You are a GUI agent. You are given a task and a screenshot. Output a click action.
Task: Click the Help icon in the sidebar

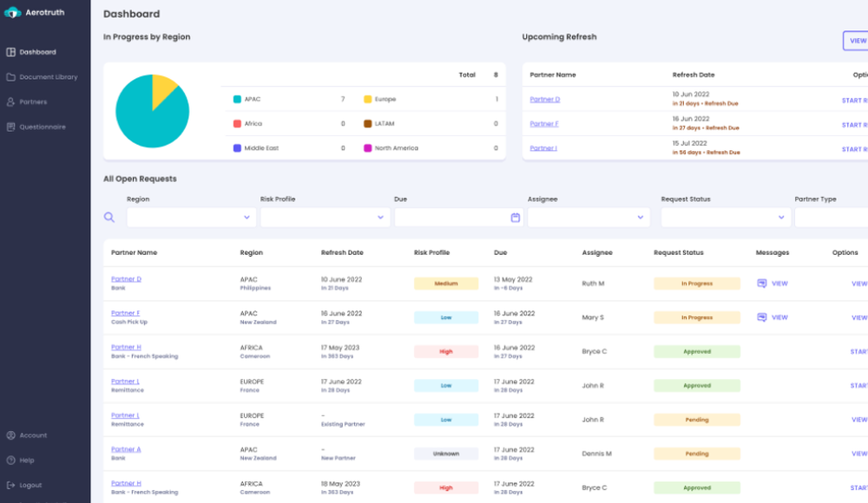[10, 461]
